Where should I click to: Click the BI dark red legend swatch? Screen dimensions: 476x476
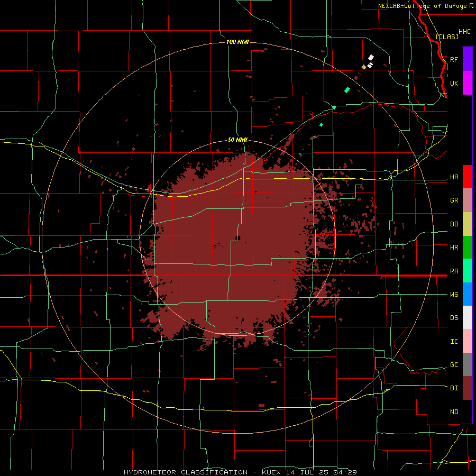[467, 388]
